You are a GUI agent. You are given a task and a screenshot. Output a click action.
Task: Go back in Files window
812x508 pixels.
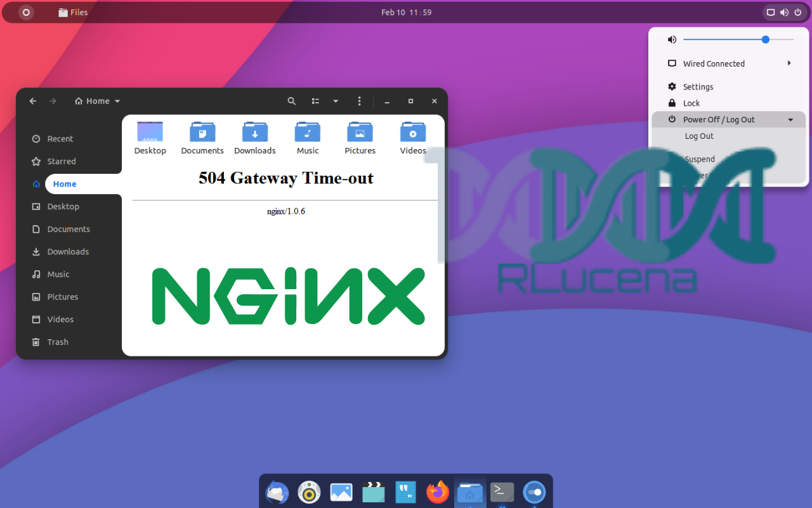[x=33, y=101]
